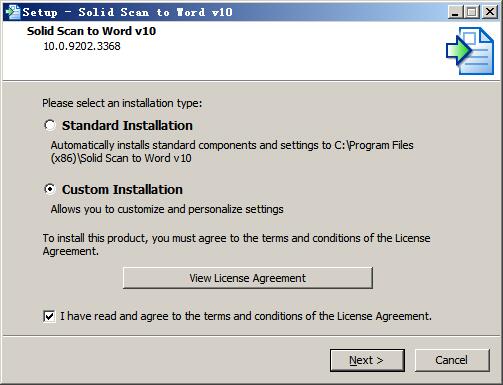Select the Standard Installation radio button
503x385 pixels.
click(50, 125)
